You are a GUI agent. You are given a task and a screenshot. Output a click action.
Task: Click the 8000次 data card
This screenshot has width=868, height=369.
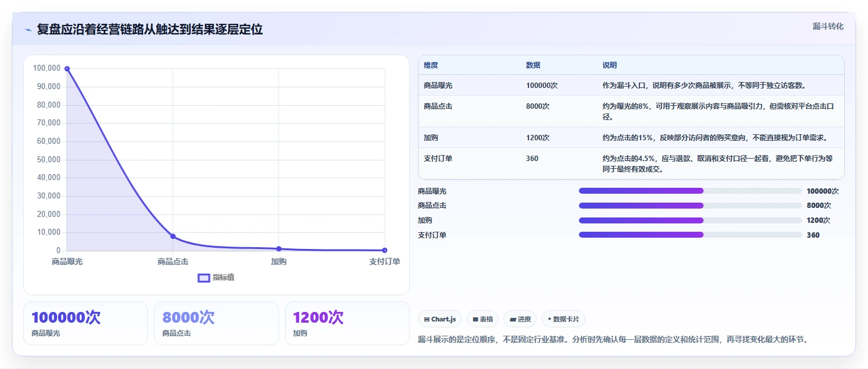(216, 323)
